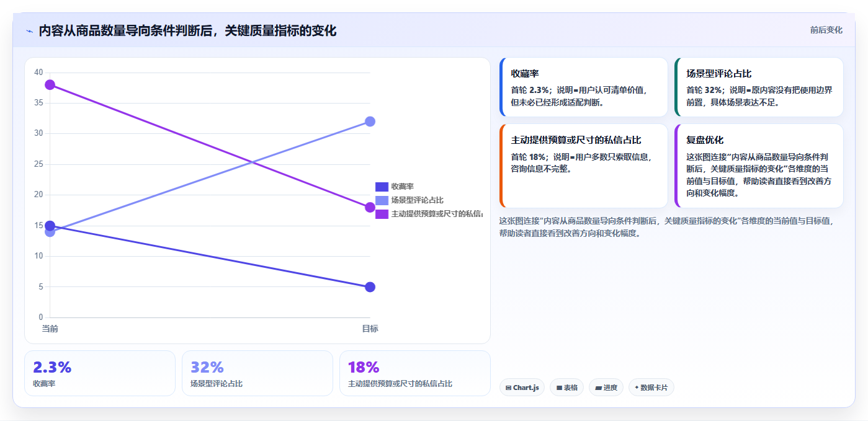Click the 进度 tag

coord(606,388)
